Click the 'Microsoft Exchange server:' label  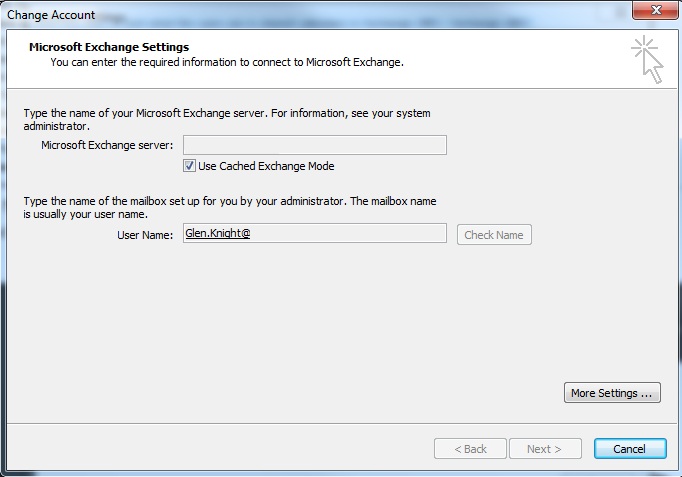[x=107, y=145]
